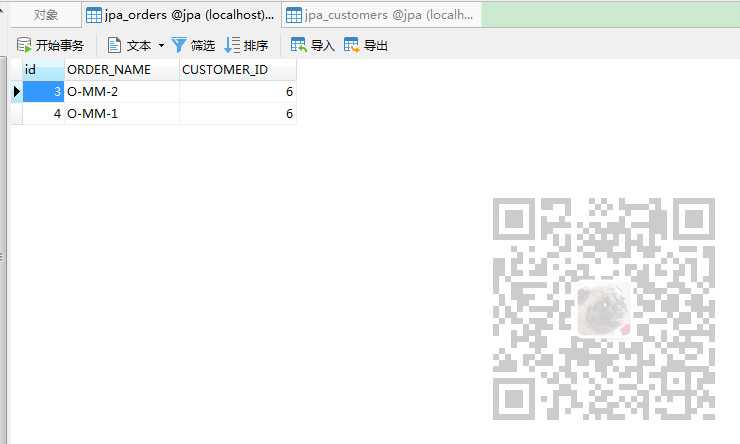Click the Import (导入) icon
The height and width of the screenshot is (444, 740).
pos(299,45)
